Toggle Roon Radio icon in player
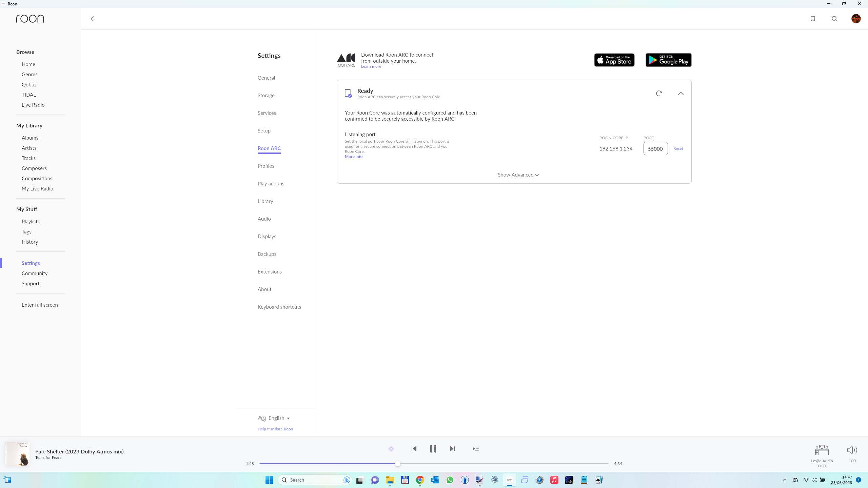The image size is (868, 488). [x=391, y=449]
